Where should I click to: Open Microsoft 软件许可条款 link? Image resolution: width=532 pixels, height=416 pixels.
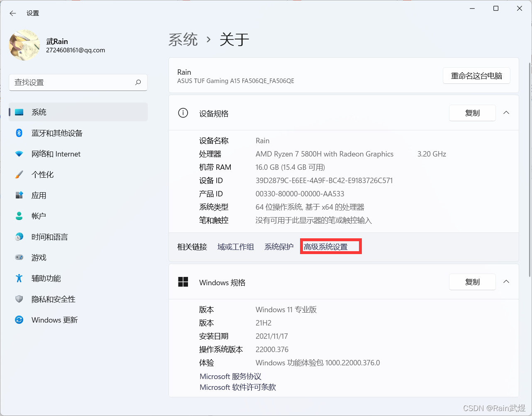click(238, 387)
